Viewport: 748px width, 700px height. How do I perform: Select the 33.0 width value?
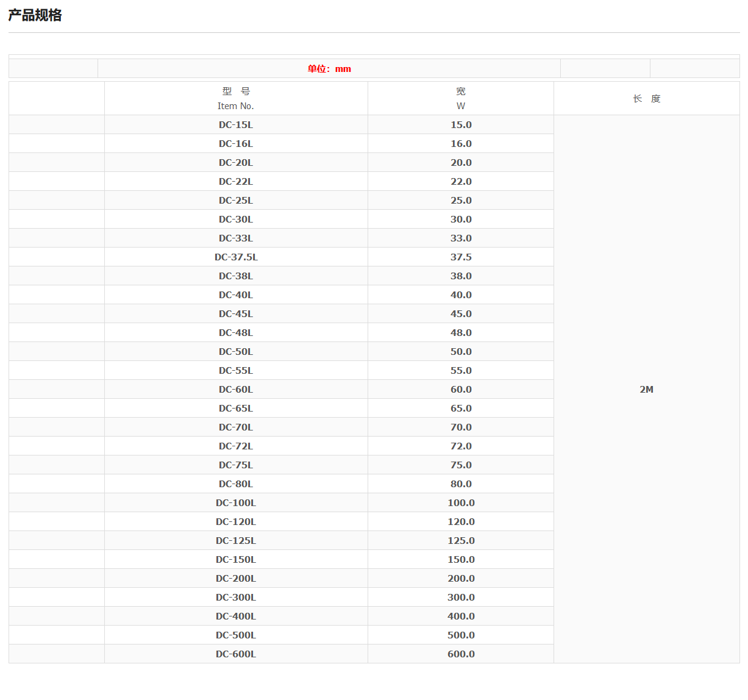[461, 238]
